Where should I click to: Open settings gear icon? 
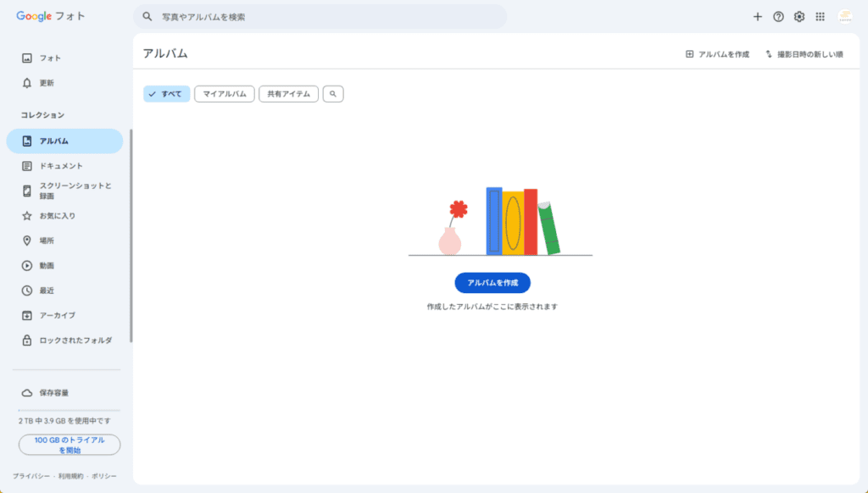(799, 17)
